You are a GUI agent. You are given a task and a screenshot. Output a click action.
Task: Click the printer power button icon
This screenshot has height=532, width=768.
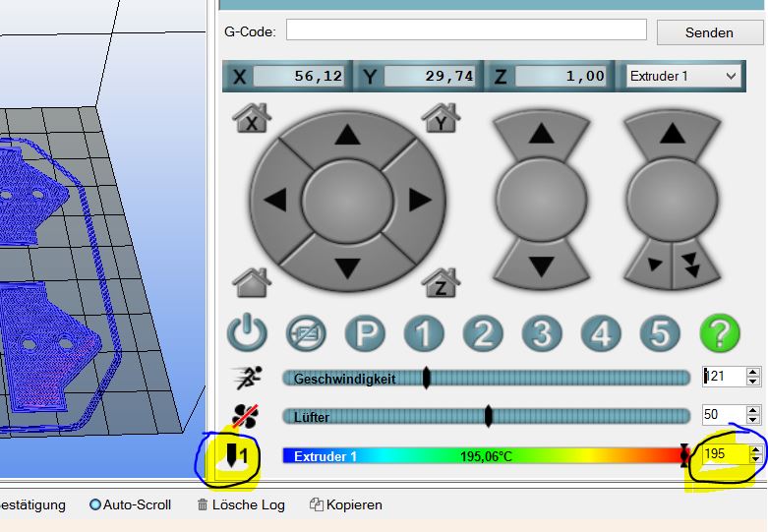[247, 334]
